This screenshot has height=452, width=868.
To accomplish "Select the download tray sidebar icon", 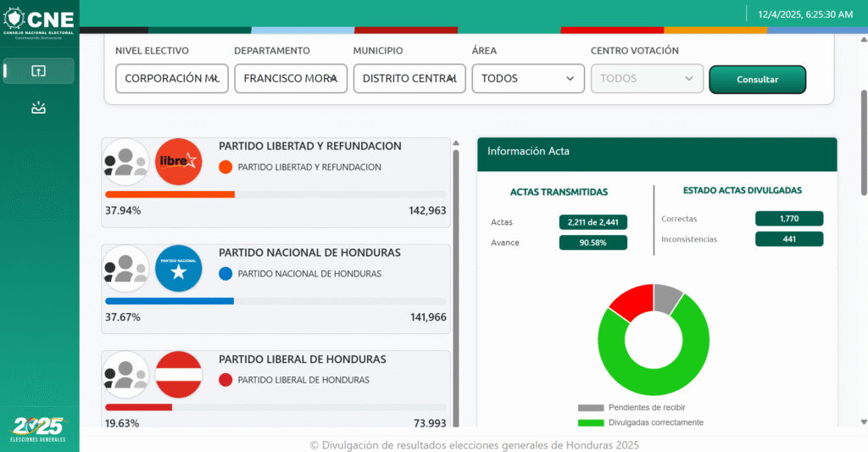I will pos(38,108).
